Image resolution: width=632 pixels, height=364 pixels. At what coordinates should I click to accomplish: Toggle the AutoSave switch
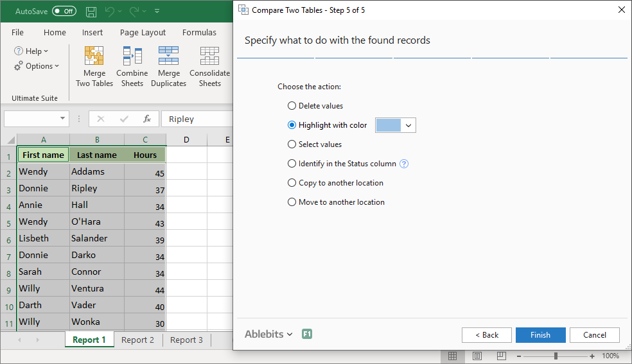pos(64,12)
